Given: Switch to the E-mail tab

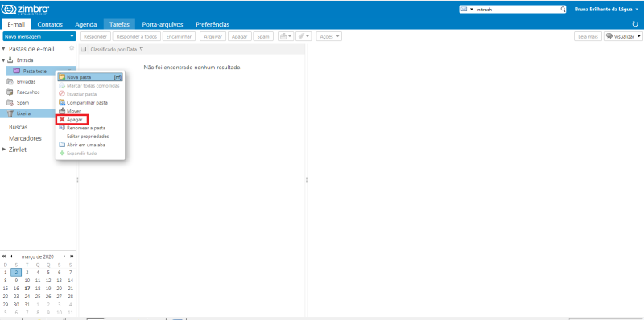Looking at the screenshot, I should (x=16, y=24).
